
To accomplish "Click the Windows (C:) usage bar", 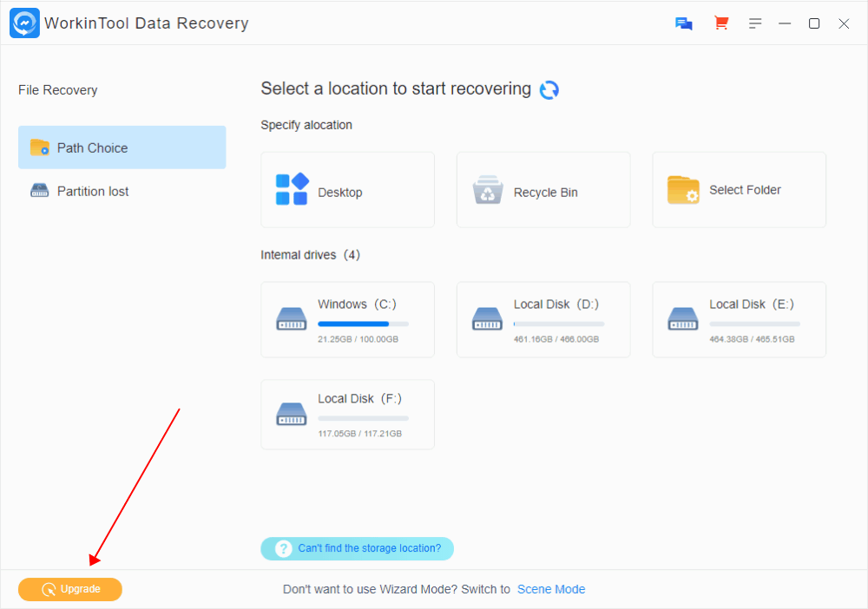I will 363,324.
